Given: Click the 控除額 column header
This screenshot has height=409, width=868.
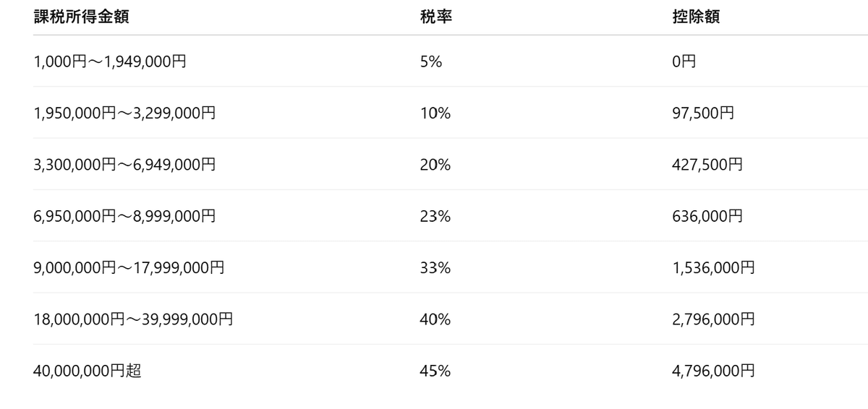Looking at the screenshot, I should click(695, 17).
